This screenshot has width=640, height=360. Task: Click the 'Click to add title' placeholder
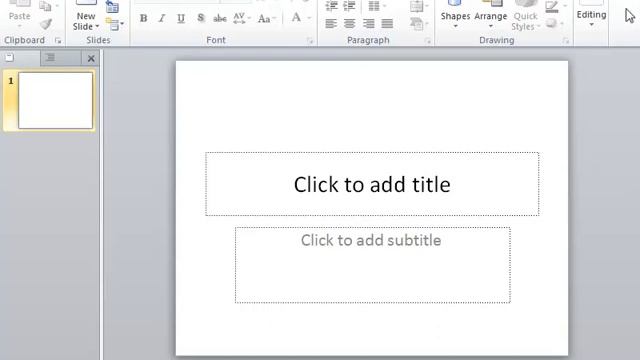pyautogui.click(x=372, y=184)
